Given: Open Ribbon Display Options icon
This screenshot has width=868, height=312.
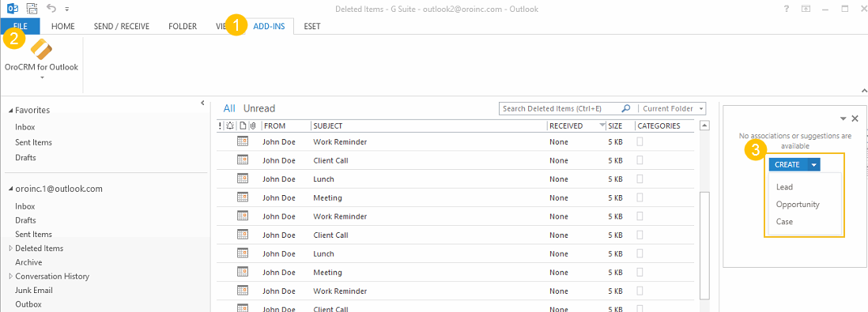Looking at the screenshot, I should click(806, 9).
